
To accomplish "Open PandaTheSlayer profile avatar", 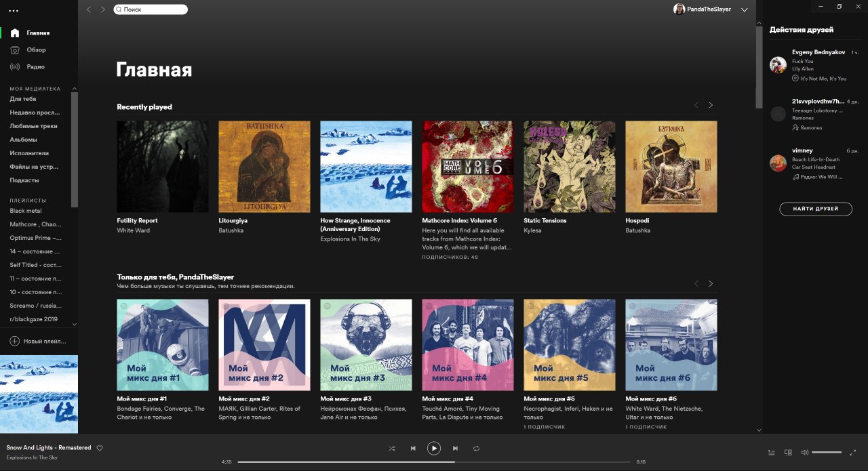I will pyautogui.click(x=679, y=9).
